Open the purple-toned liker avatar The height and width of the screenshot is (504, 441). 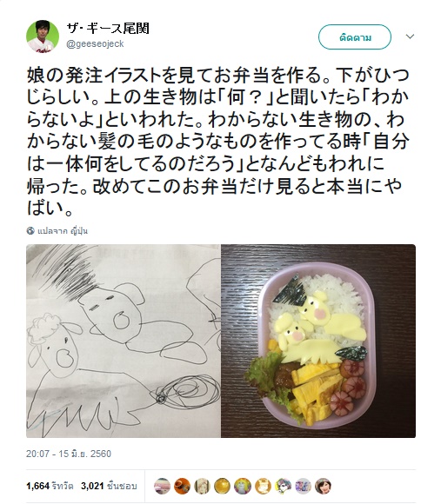303,486
